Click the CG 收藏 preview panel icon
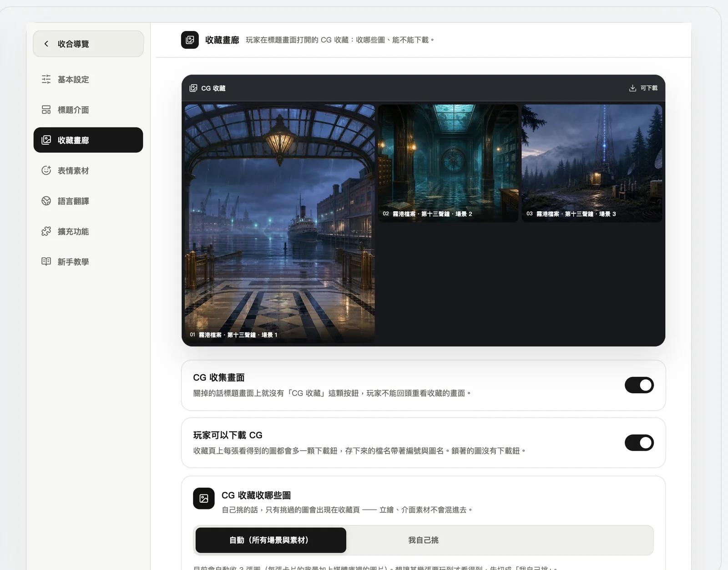 tap(193, 88)
